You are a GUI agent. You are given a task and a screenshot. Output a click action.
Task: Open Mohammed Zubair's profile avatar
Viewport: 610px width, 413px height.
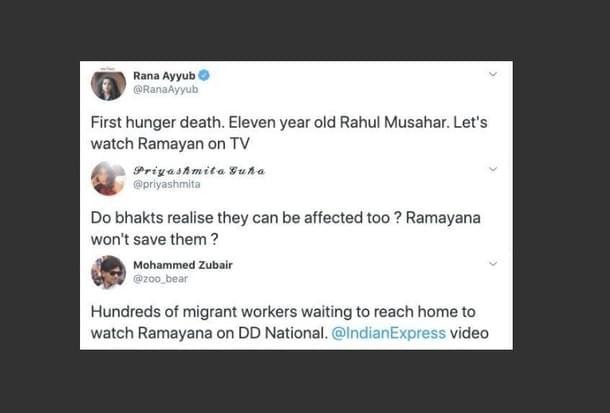pos(108,273)
